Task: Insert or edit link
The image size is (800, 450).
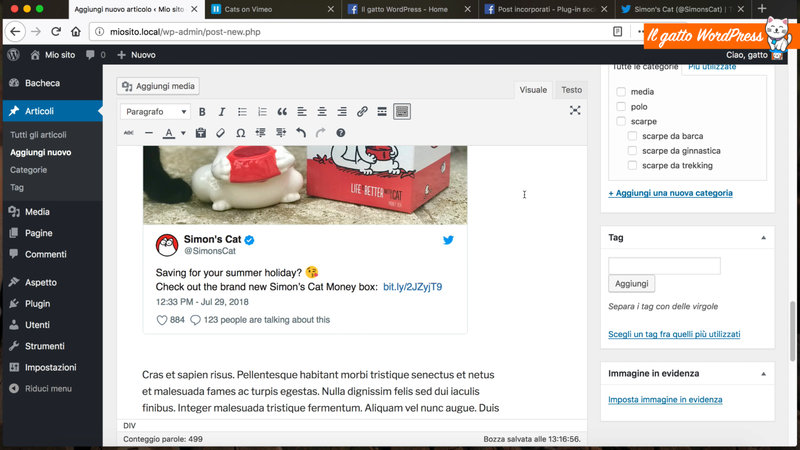Action: click(362, 112)
